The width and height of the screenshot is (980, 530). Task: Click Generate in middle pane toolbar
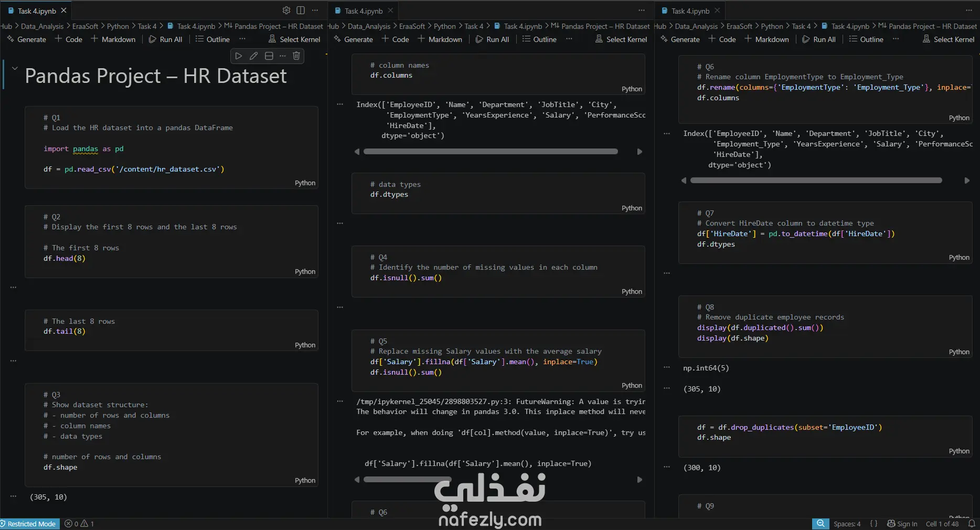(354, 39)
